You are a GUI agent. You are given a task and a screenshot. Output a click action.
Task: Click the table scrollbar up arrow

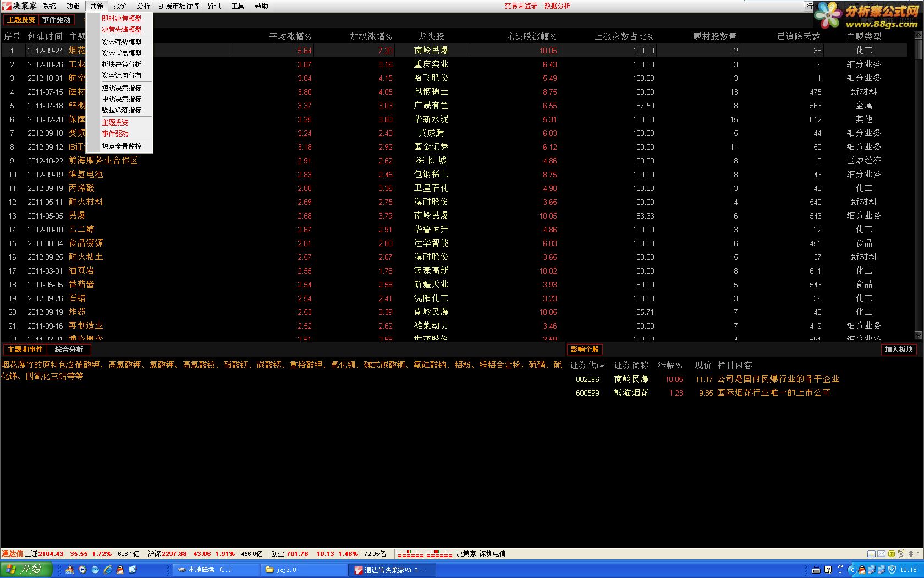(918, 35)
